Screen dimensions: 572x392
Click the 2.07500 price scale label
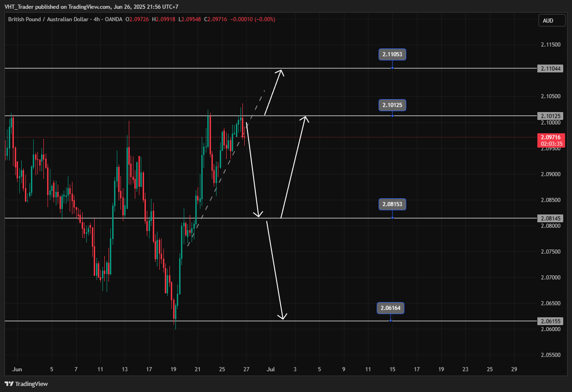coord(551,252)
